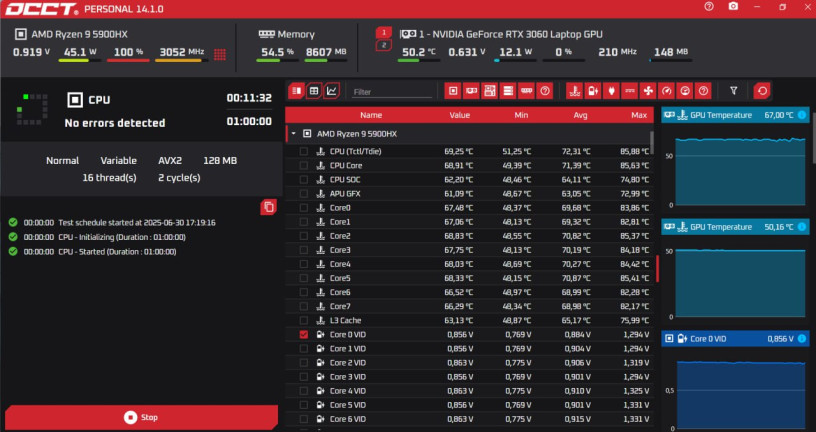Enable the CPU SOC checkbox
816x432 pixels.
[303, 180]
